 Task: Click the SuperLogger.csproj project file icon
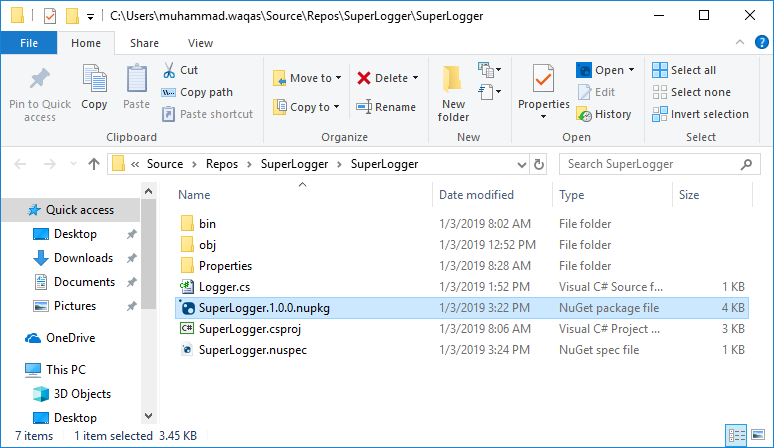tap(187, 329)
